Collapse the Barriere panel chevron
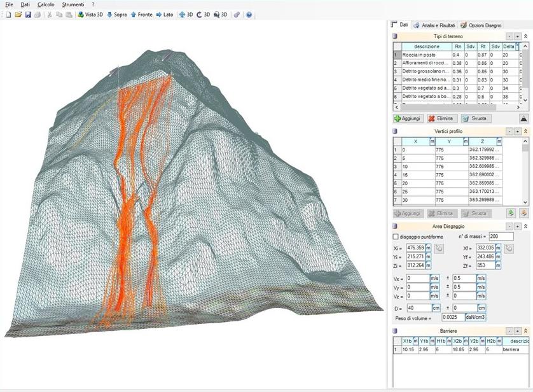 [x=525, y=332]
